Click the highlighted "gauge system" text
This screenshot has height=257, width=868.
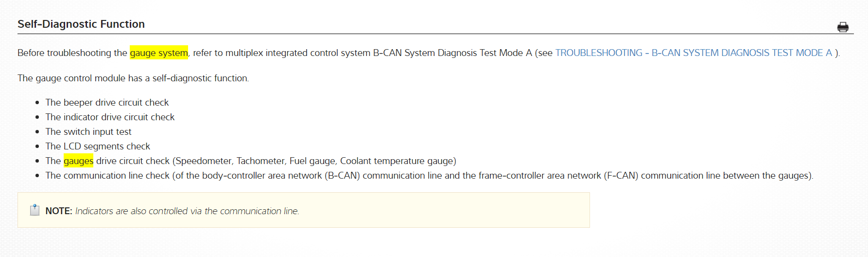click(159, 53)
